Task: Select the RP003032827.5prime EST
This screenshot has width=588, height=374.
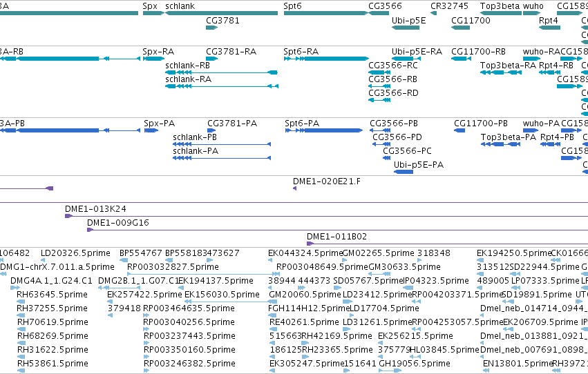Action: [204, 274]
